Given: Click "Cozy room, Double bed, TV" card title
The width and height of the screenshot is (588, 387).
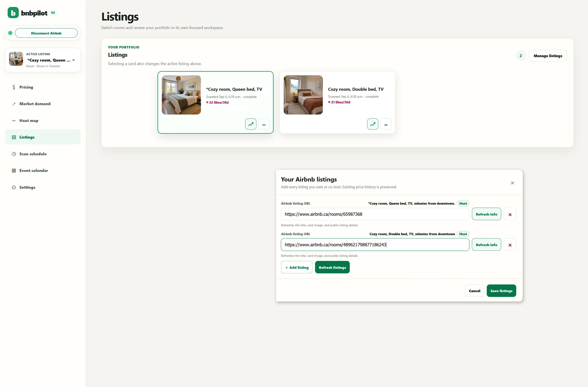Looking at the screenshot, I should click(x=356, y=89).
